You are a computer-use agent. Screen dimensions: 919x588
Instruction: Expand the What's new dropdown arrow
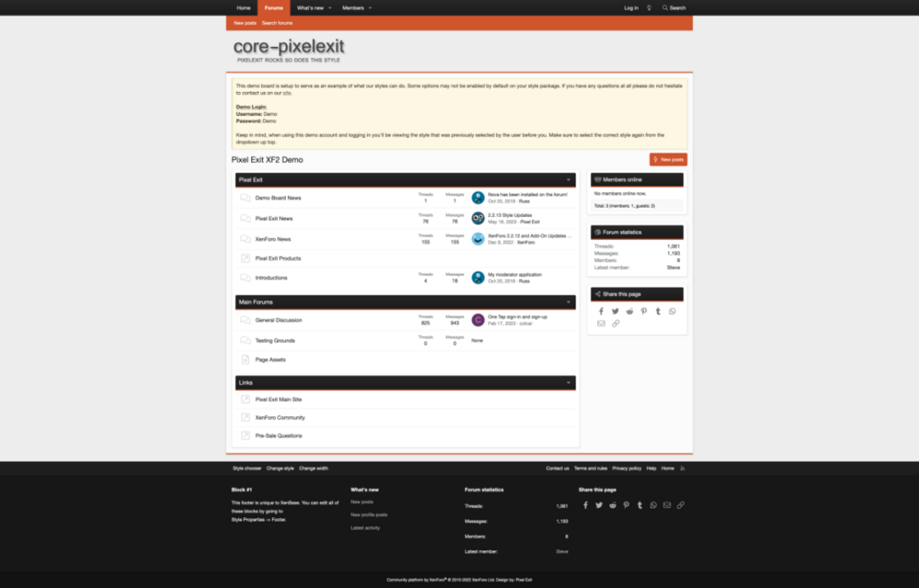[330, 7]
